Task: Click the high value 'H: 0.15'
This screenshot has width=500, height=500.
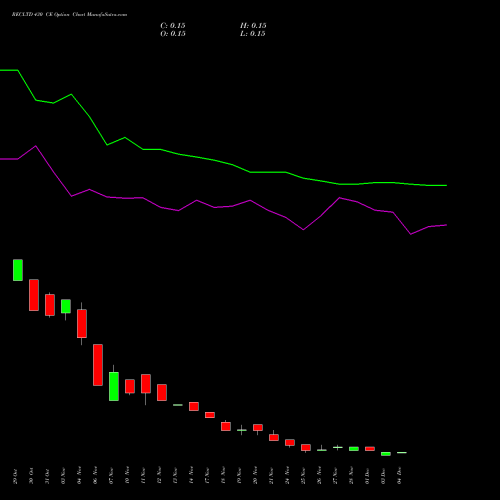Action: [x=253, y=26]
